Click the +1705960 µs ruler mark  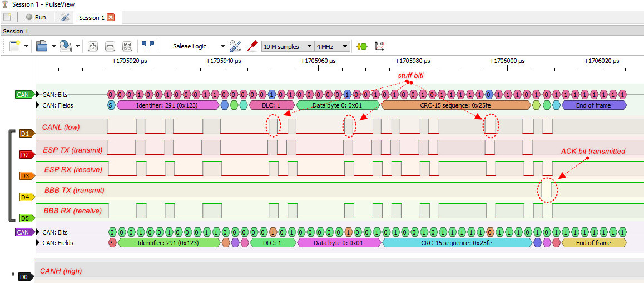coord(318,61)
